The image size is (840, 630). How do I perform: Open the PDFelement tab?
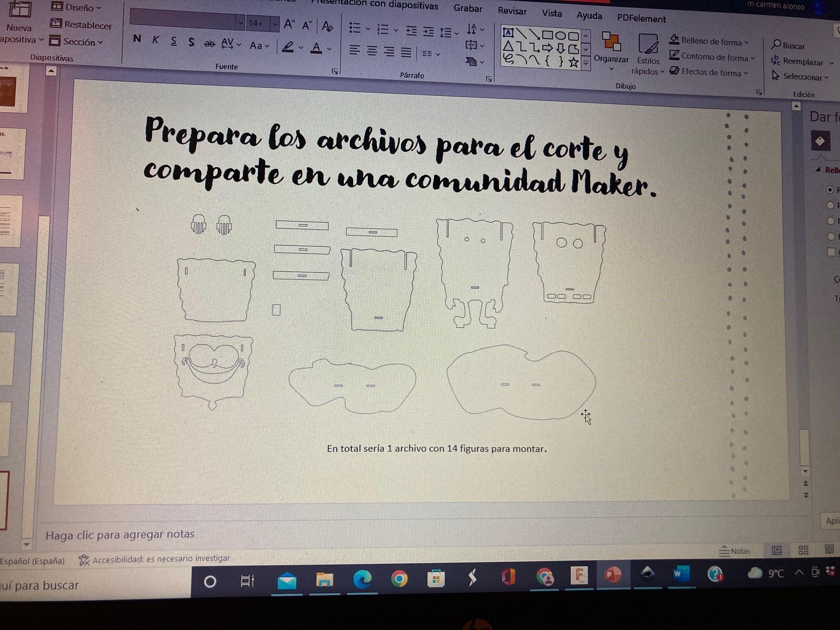click(641, 19)
